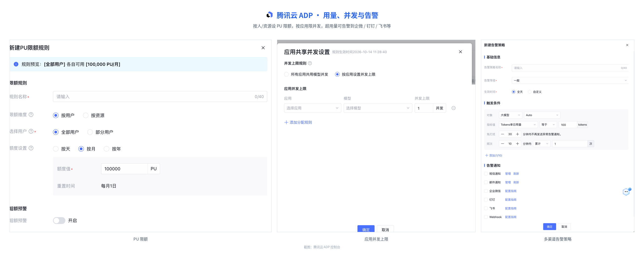Open the 选择应用 dropdown
The image size is (644, 261).
(x=313, y=108)
